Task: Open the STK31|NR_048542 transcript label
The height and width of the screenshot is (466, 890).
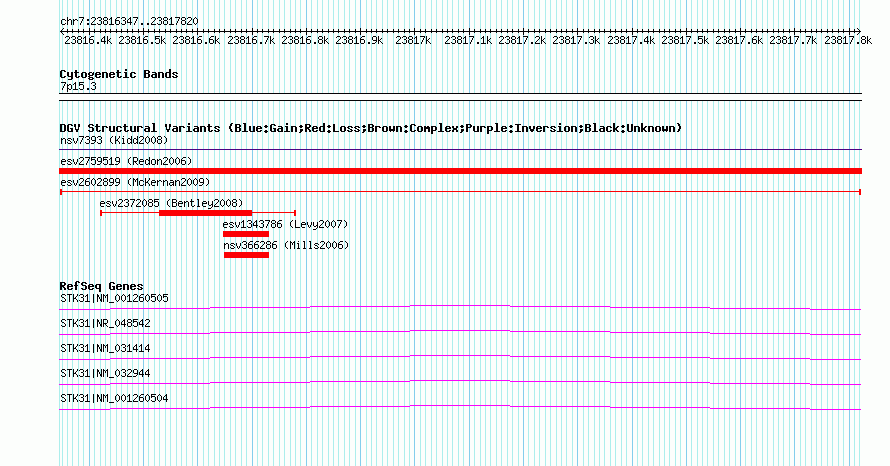Action: coord(105,324)
